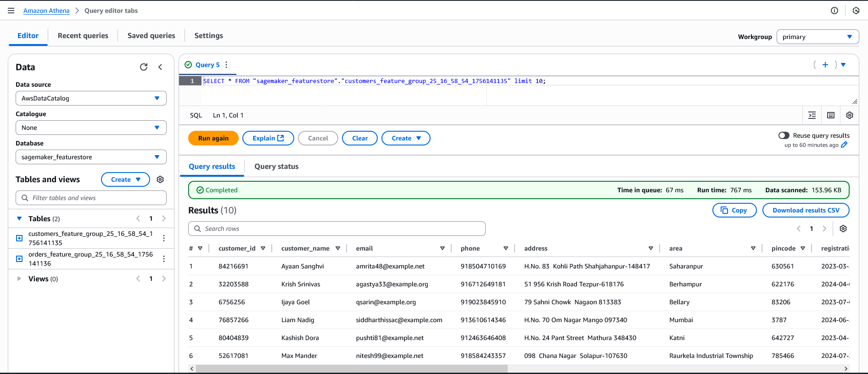Image resolution: width=868 pixels, height=374 pixels.
Task: Go to previous Tables page
Action: click(138, 218)
